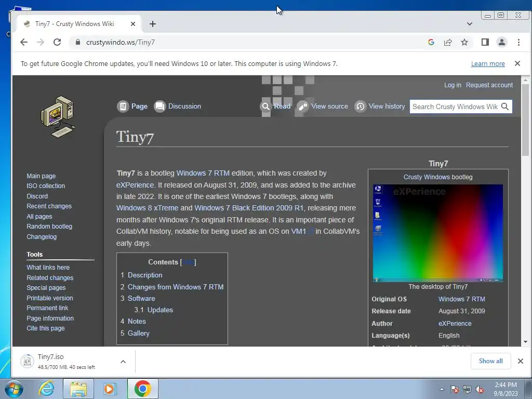This screenshot has height=399, width=532.
Task: Reload the Tiny7 page
Action: click(57, 42)
